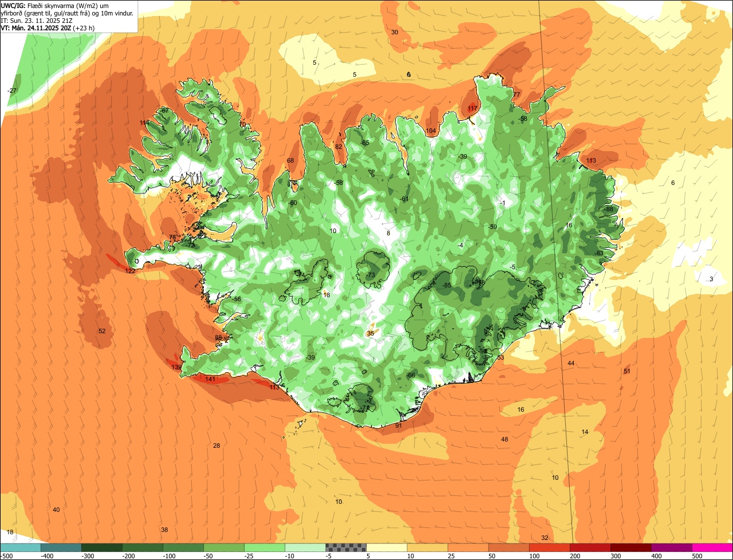733x560 pixels.
Task: Click the initial time 'IT: Sun. 23. 11. 2025 21Z'
Action: click(37, 20)
